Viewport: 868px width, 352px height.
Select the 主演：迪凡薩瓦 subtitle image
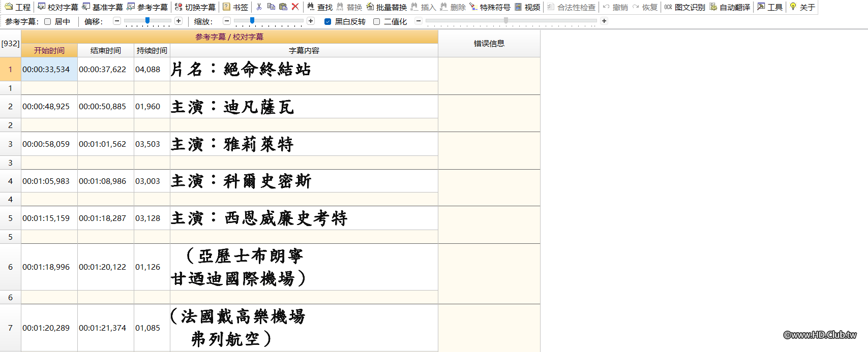click(232, 107)
